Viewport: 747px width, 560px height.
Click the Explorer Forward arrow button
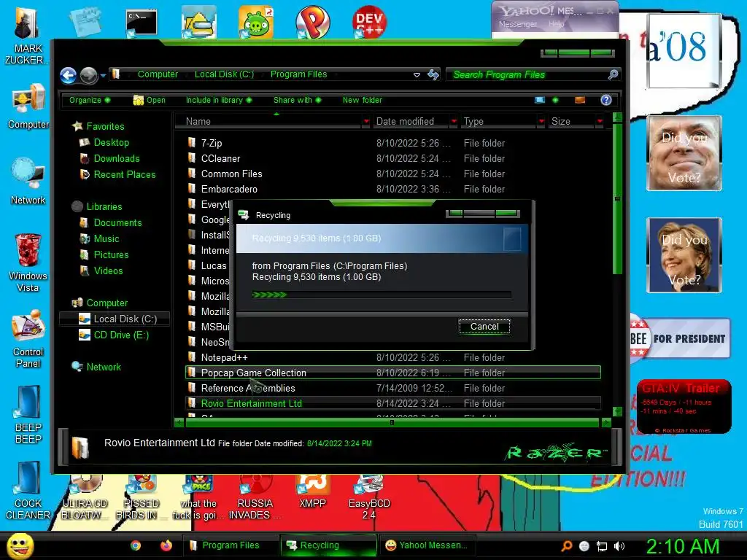pos(88,75)
